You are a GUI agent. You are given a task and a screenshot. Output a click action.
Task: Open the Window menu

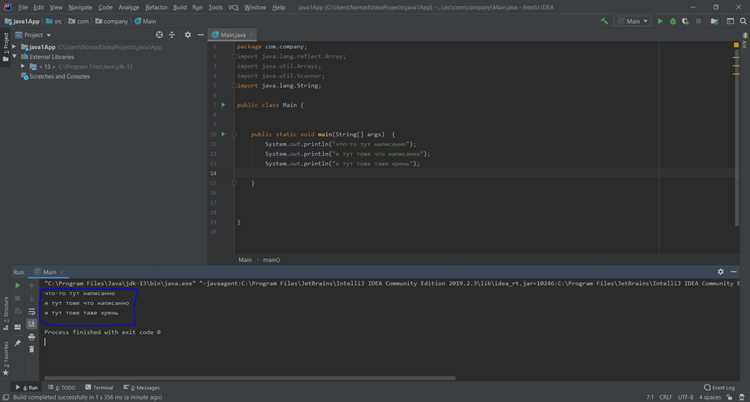tap(255, 8)
